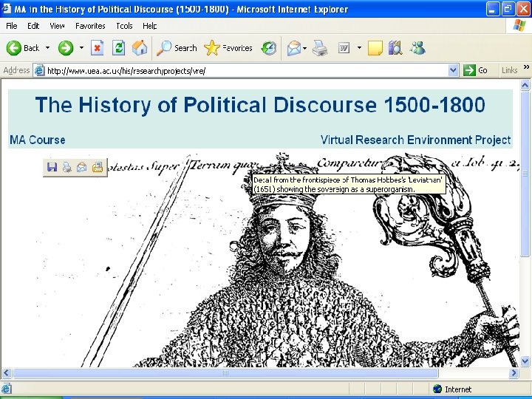Open the Tools menu

pyautogui.click(x=124, y=26)
